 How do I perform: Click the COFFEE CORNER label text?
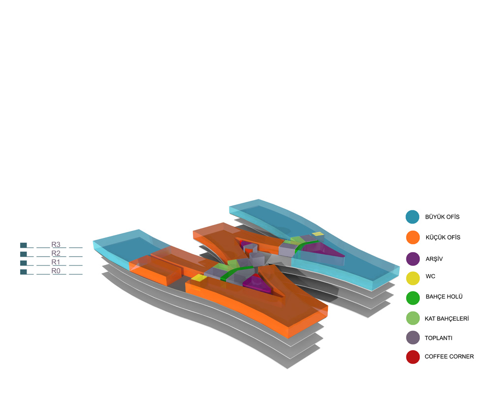449,356
